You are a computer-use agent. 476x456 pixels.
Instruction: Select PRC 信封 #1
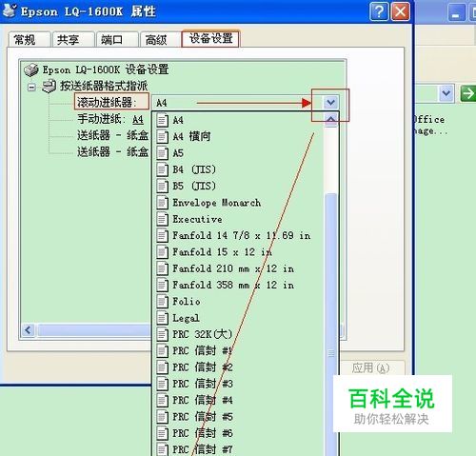pyautogui.click(x=239, y=350)
